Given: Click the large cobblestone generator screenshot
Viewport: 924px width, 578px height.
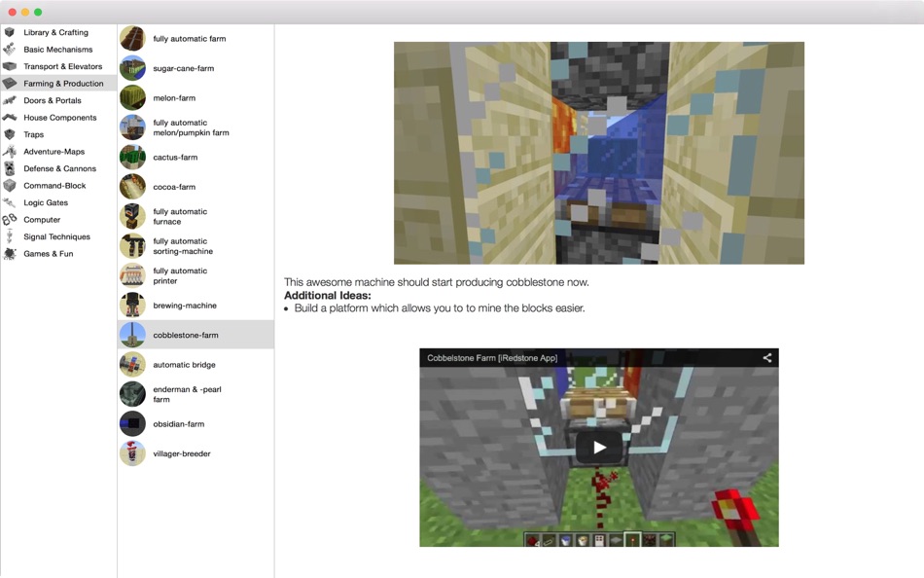Looking at the screenshot, I should click(x=598, y=152).
